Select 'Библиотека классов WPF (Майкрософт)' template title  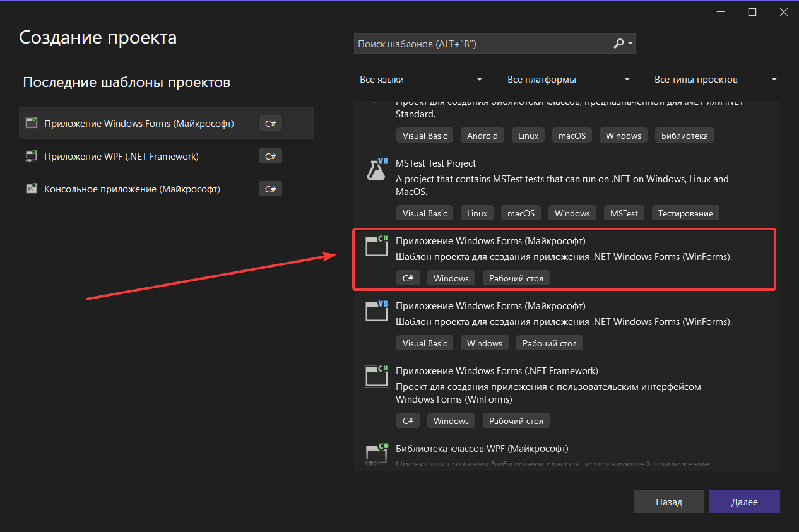(x=482, y=449)
